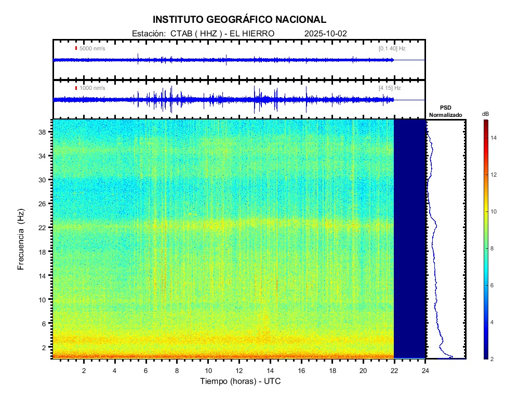
Task: Click the [4 15] Hz filter label
Action: 390,88
